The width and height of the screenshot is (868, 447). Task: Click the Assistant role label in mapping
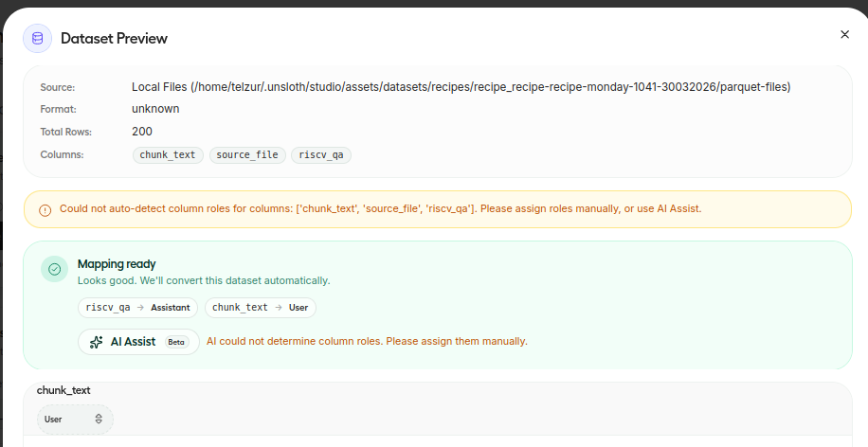[172, 308]
